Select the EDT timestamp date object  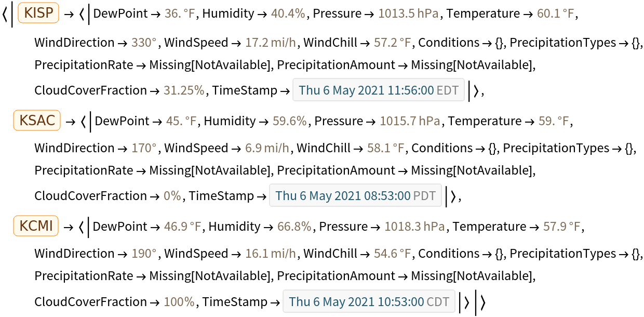[379, 90]
